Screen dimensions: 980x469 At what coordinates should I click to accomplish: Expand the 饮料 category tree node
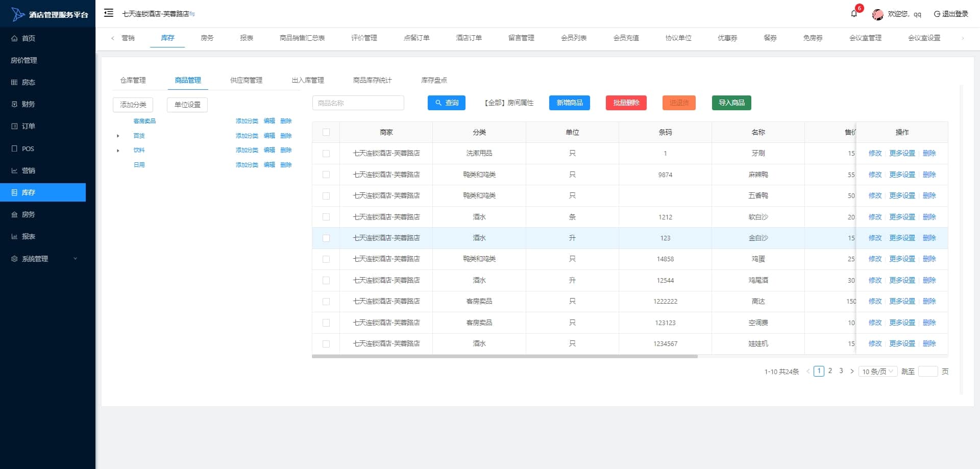tap(118, 151)
